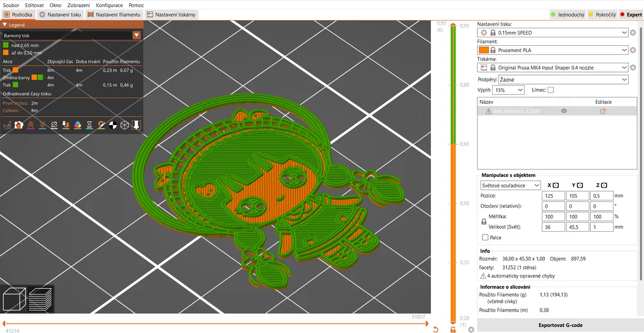644x333 pixels.
Task: Select Pokročilý advanced mode
Action: click(602, 15)
